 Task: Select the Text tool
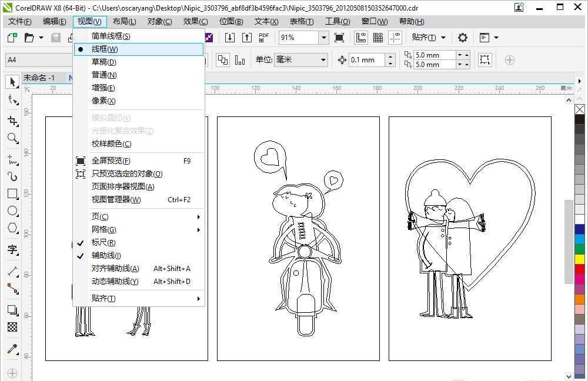tap(12, 250)
